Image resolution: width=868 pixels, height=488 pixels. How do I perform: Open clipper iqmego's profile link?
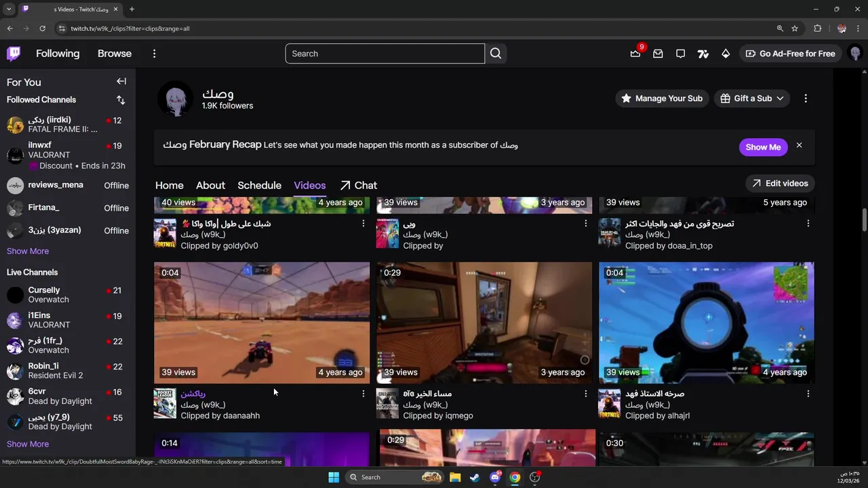pyautogui.click(x=459, y=415)
